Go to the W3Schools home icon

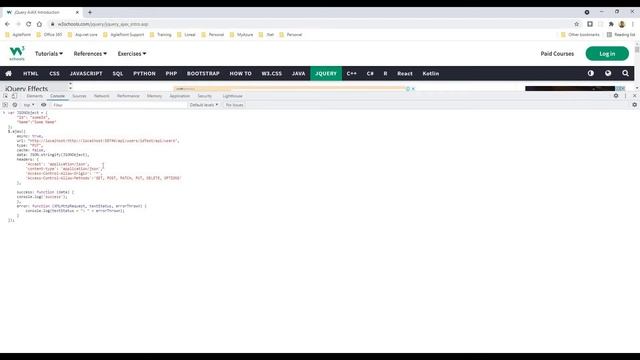pyautogui.click(x=9, y=73)
